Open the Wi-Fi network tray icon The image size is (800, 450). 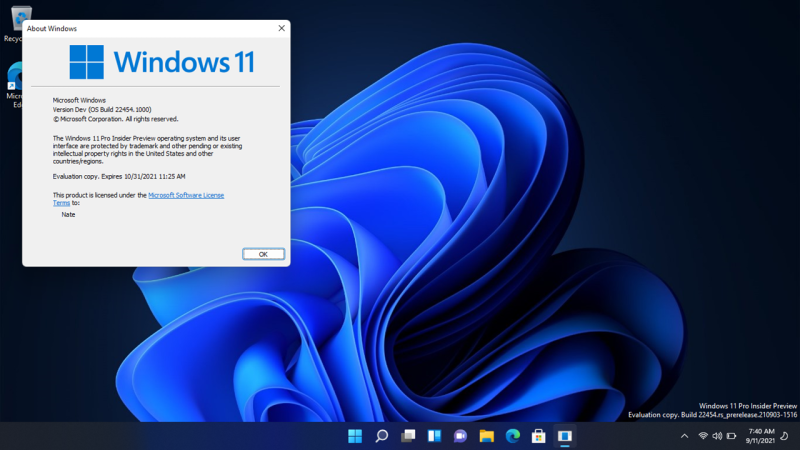click(703, 436)
